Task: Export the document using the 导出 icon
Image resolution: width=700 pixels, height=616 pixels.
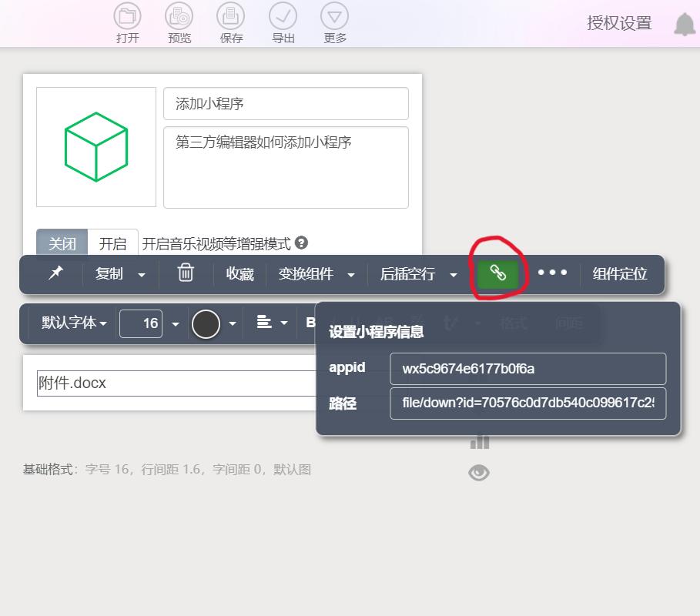Action: [283, 17]
